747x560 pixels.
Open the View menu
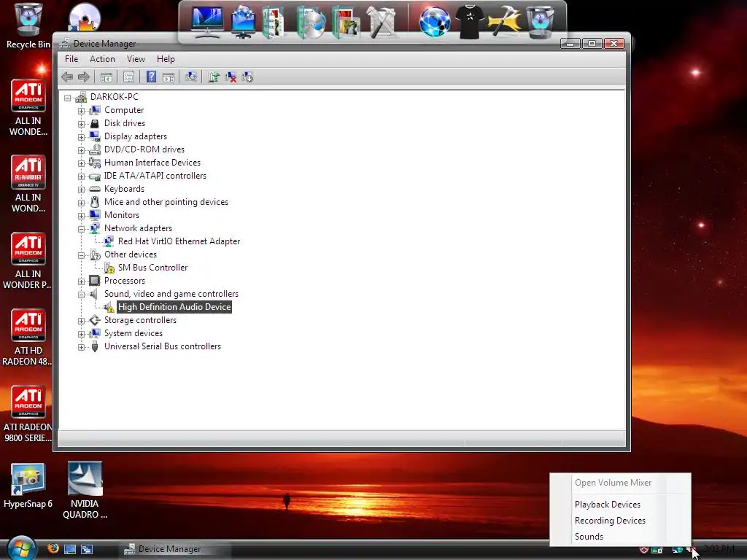[x=136, y=59]
